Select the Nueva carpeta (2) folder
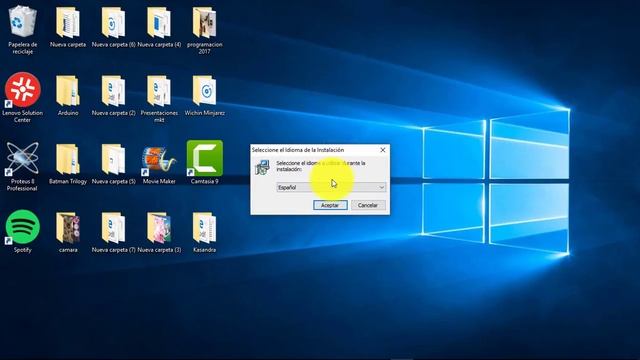The image size is (640, 360). (x=113, y=91)
